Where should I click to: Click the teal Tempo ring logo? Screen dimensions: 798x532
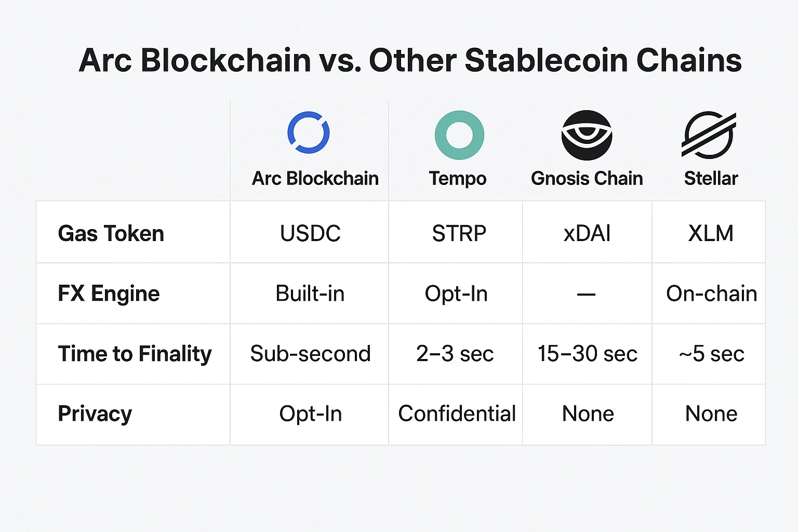point(459,135)
